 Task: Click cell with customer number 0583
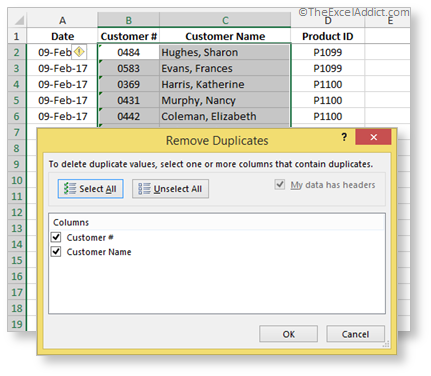(129, 68)
